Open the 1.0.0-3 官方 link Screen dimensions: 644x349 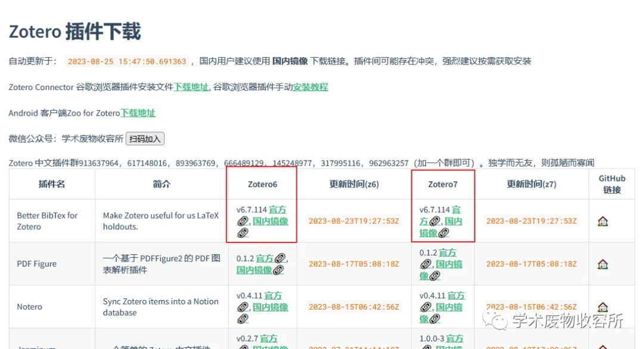454,338
